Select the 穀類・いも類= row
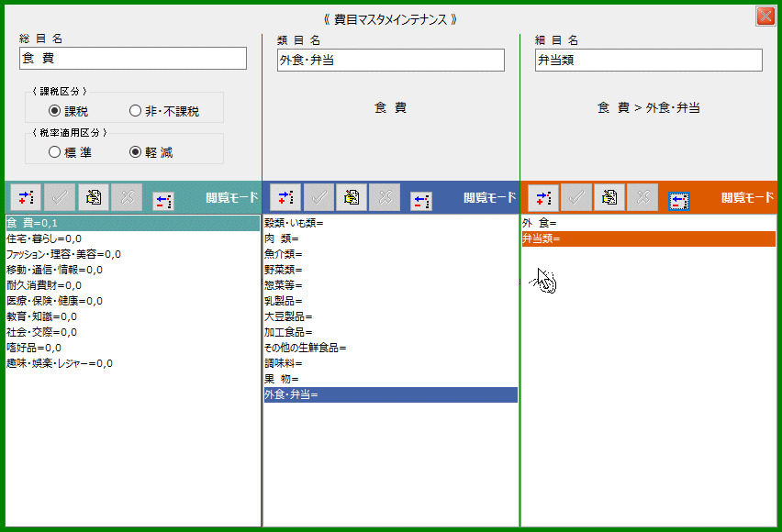Screen dimensions: 782x532 click(x=391, y=224)
